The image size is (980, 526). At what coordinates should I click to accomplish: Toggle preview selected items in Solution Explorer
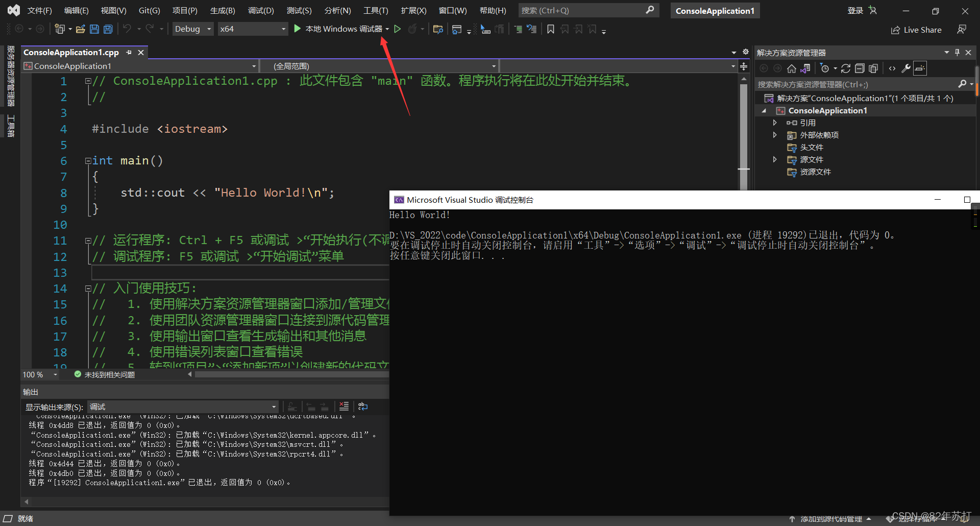point(920,68)
